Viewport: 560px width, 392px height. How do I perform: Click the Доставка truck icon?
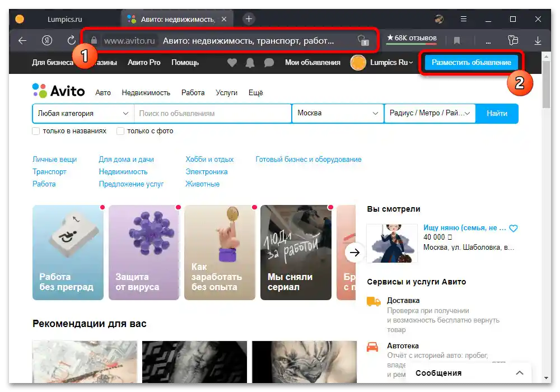374,302
